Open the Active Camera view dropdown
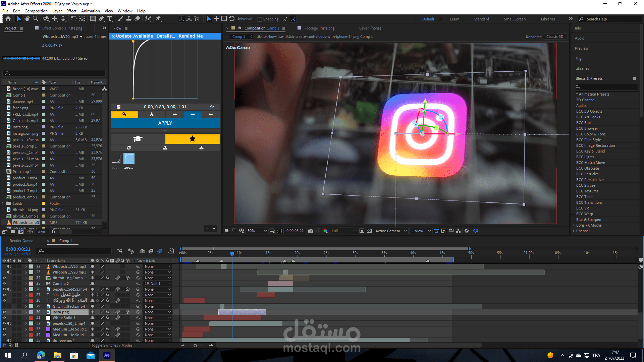 click(x=391, y=231)
